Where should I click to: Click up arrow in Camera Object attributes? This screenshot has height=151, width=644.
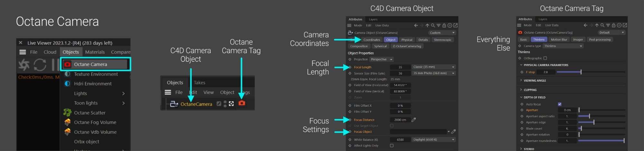click(427, 25)
